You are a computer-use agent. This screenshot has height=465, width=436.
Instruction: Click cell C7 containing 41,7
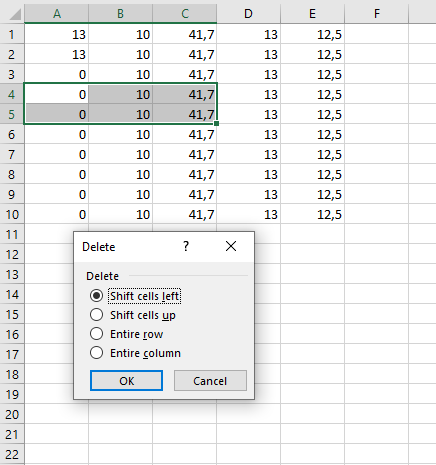(x=185, y=154)
